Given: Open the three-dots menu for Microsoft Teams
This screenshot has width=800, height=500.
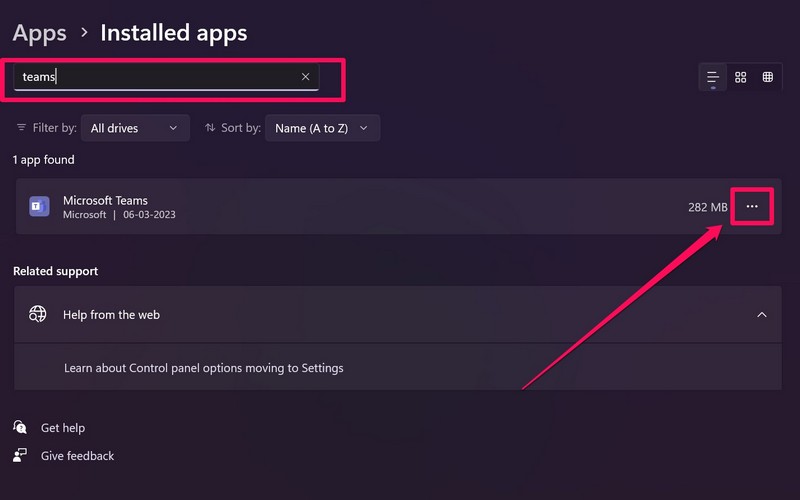Looking at the screenshot, I should [x=752, y=207].
